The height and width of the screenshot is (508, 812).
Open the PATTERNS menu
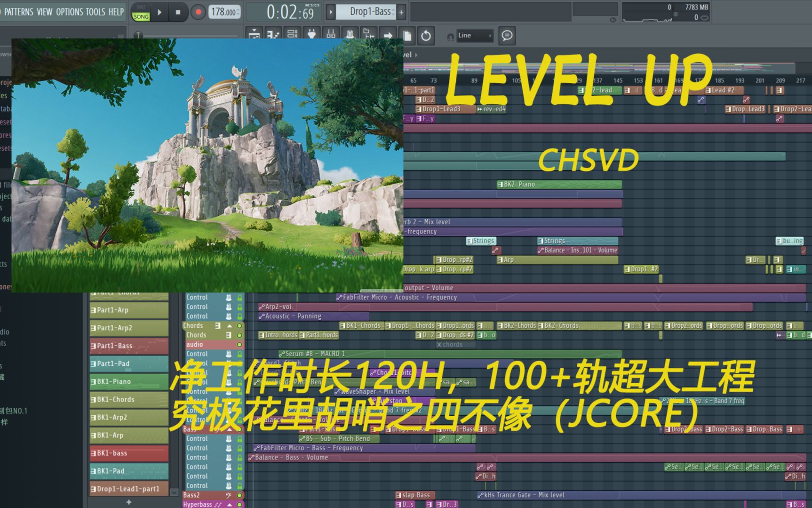point(18,12)
